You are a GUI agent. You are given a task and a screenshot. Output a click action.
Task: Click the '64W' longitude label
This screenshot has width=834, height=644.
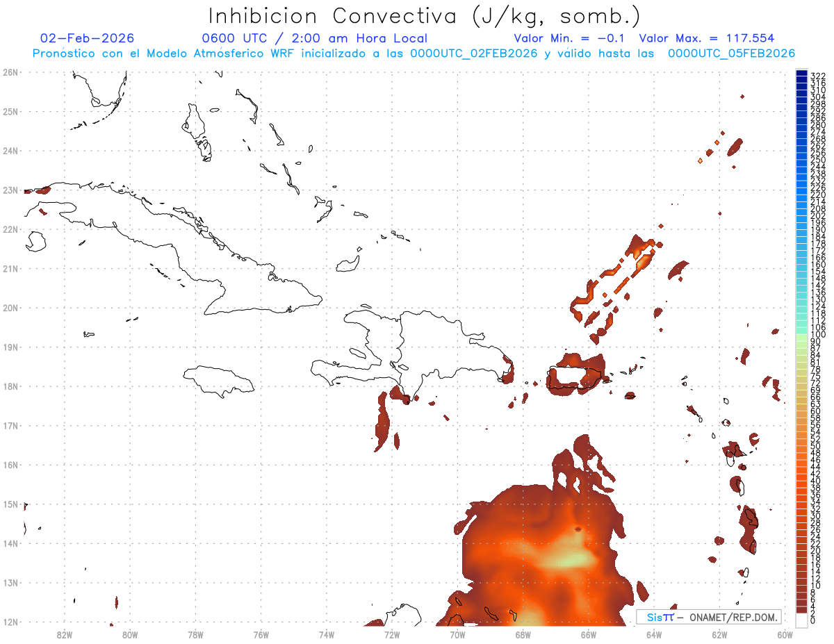pos(654,634)
